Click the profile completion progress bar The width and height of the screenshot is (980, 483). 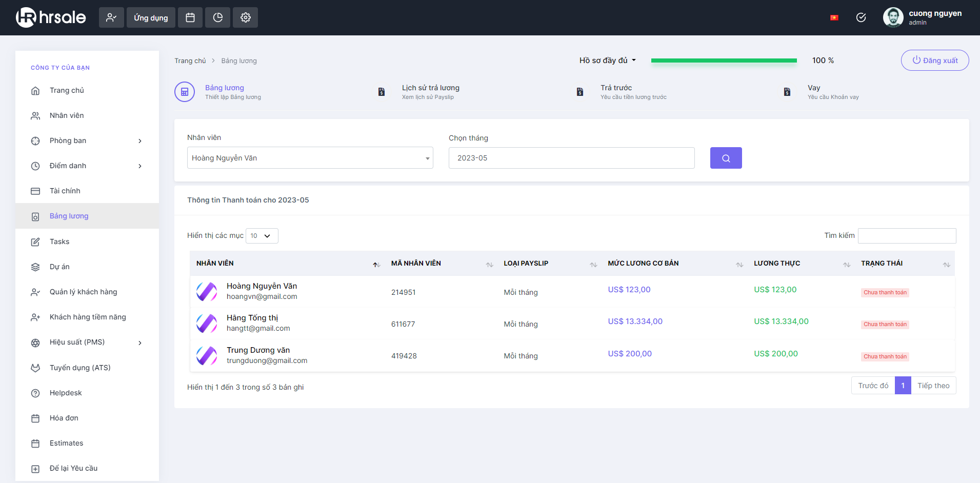(724, 61)
